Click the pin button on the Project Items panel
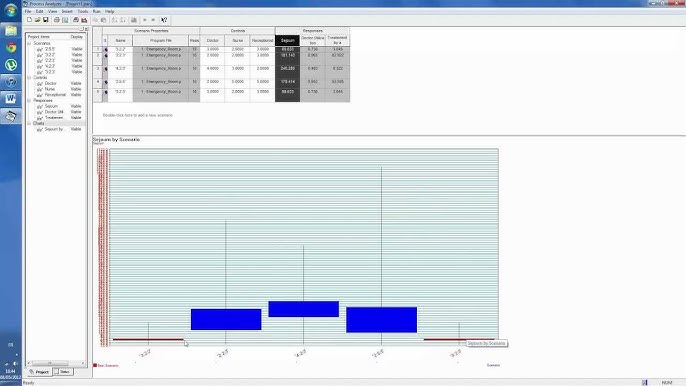686x386 pixels. 81,29
